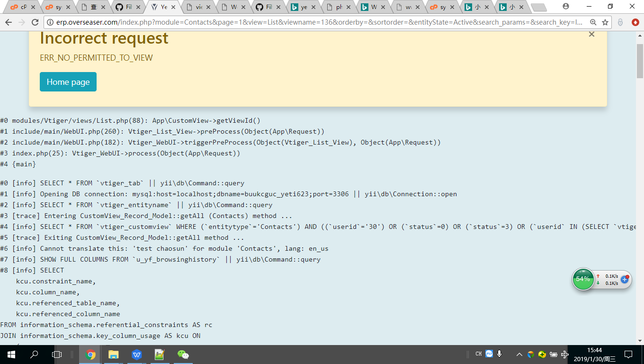
Task: Click the stack line '#3 index.php(25)'
Action: (120, 154)
